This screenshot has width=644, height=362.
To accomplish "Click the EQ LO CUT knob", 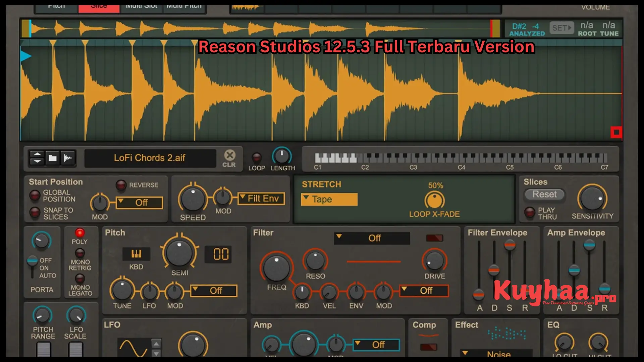I will 565,343.
